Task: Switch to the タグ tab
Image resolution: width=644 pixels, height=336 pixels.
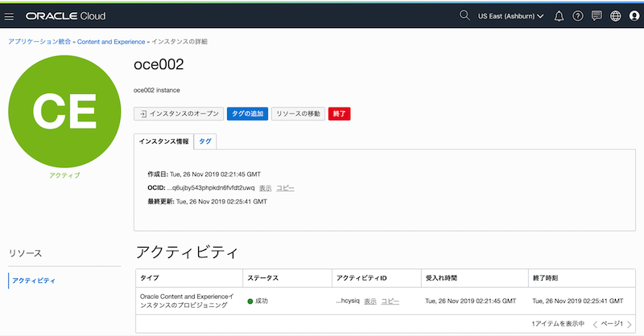Action: 205,141
